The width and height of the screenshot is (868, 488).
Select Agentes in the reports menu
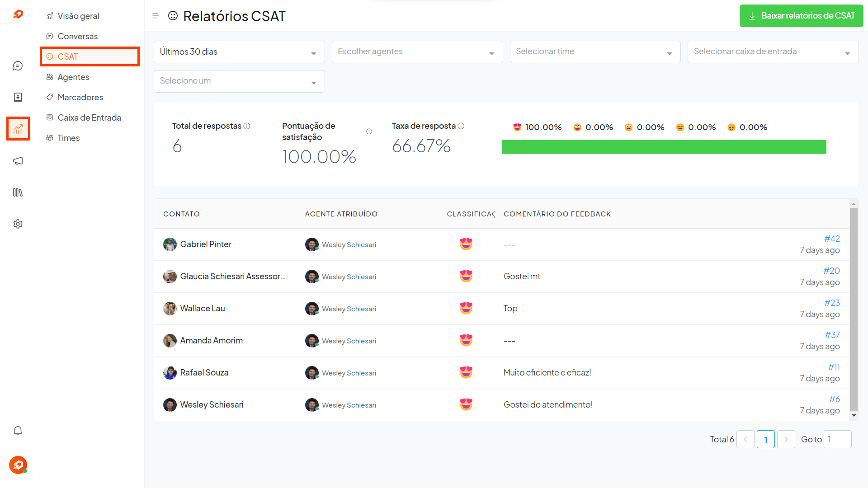pyautogui.click(x=73, y=77)
